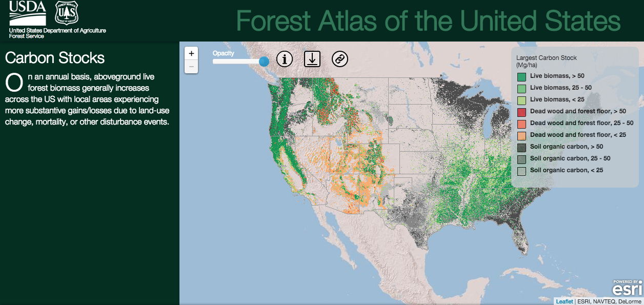Select Dead wood and forest floor > 50 swatch
This screenshot has height=305, width=644.
521,112
